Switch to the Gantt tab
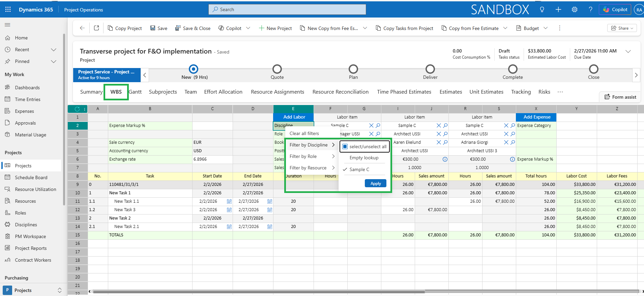 pyautogui.click(x=135, y=92)
